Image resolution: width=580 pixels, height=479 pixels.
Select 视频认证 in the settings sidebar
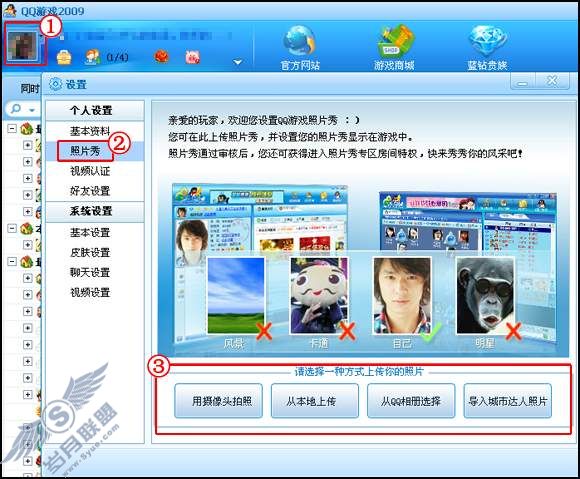point(90,171)
